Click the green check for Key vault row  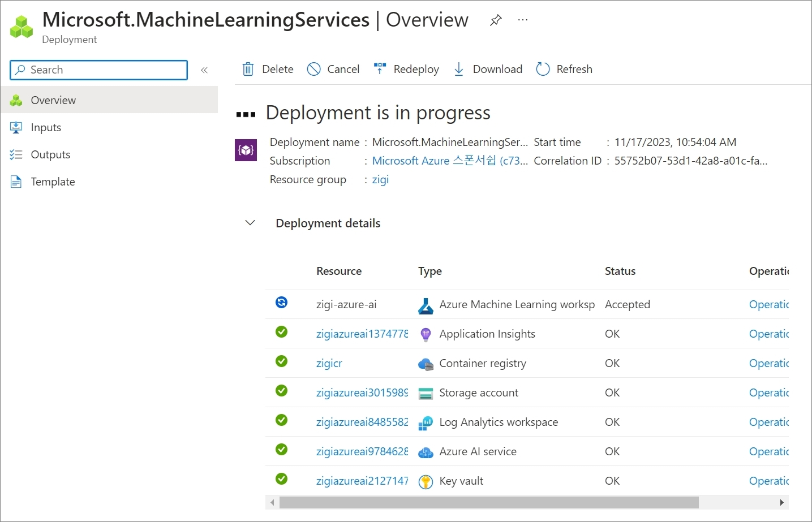[281, 478]
